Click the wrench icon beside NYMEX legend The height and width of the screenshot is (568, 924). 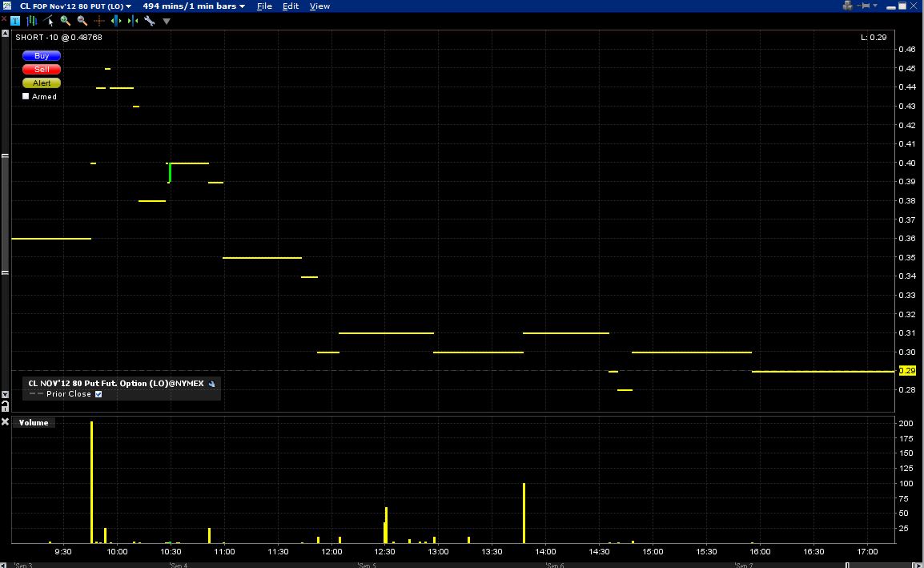pos(212,384)
